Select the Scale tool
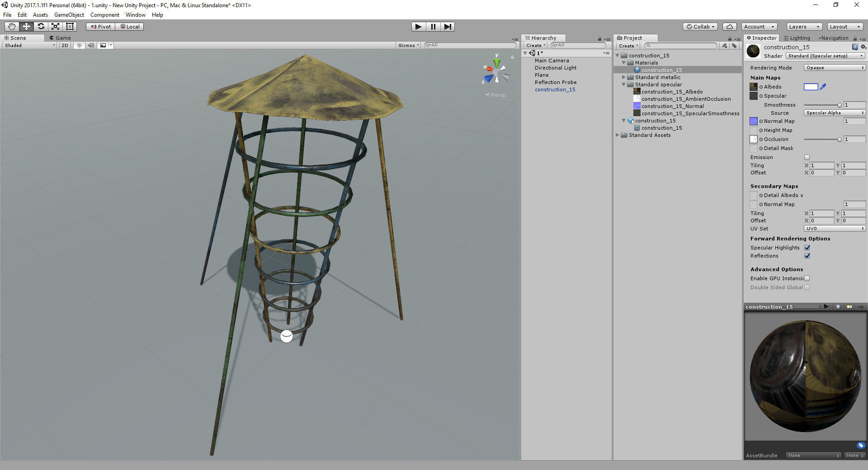This screenshot has width=868, height=470. 55,27
